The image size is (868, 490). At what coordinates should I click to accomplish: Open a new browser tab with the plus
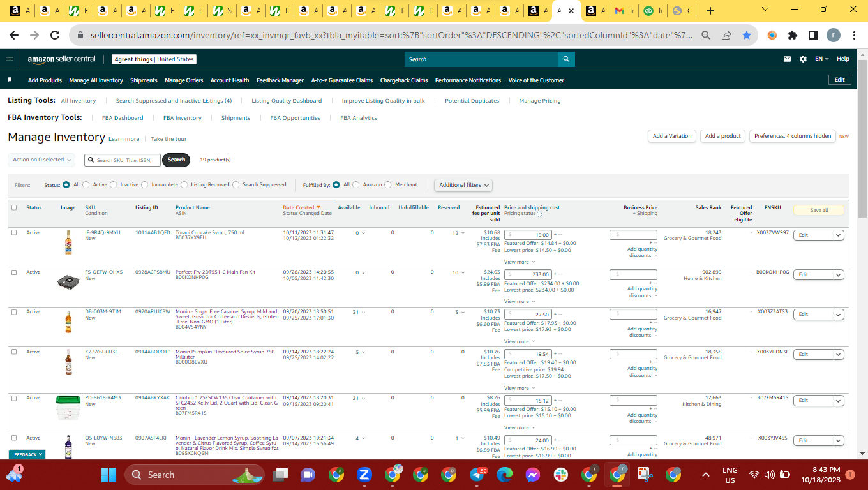[x=710, y=11]
